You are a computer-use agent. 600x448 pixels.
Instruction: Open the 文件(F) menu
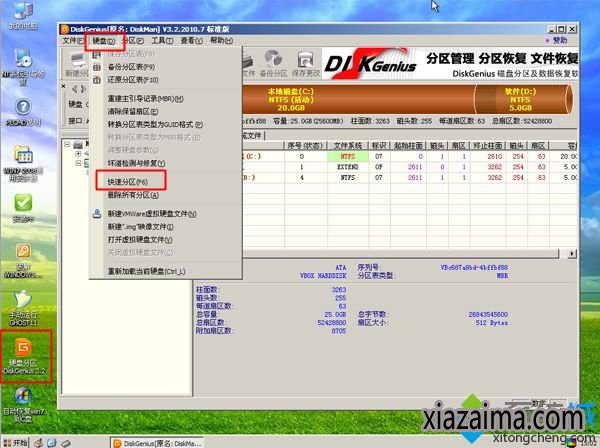click(x=73, y=40)
